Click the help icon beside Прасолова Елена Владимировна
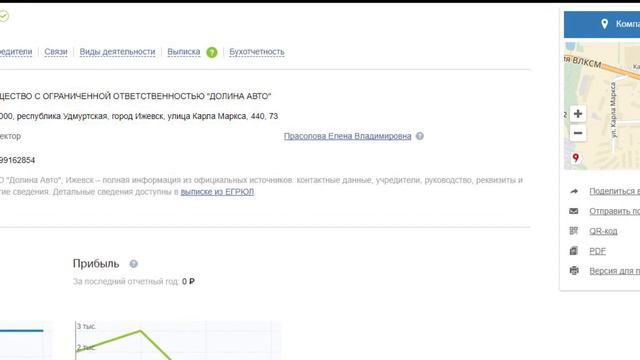640x360 pixels. point(420,136)
